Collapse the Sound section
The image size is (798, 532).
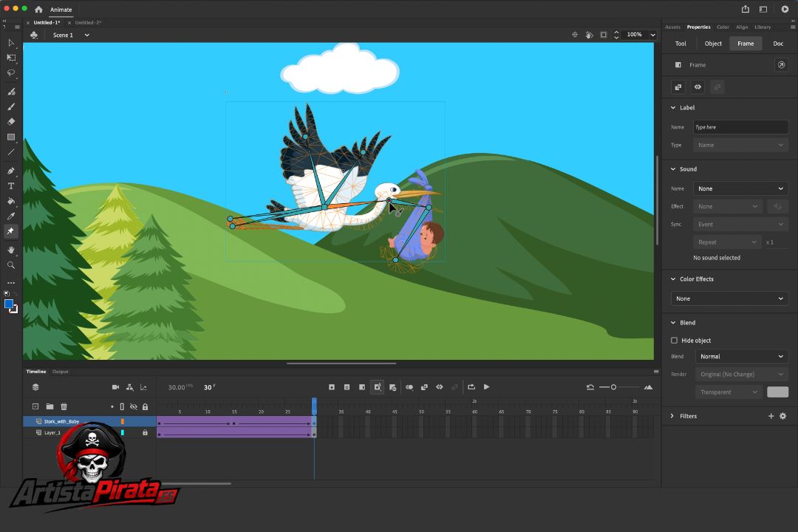(x=673, y=169)
